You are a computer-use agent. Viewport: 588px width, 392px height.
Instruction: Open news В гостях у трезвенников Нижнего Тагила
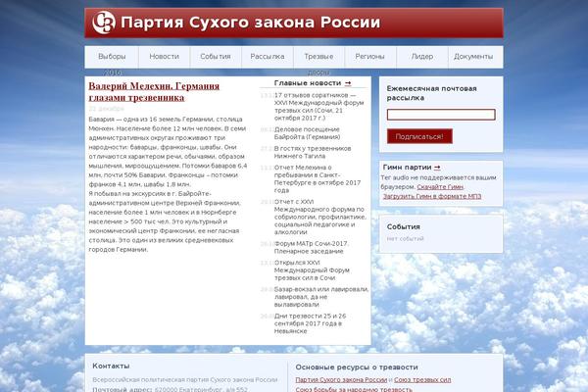[x=313, y=152]
